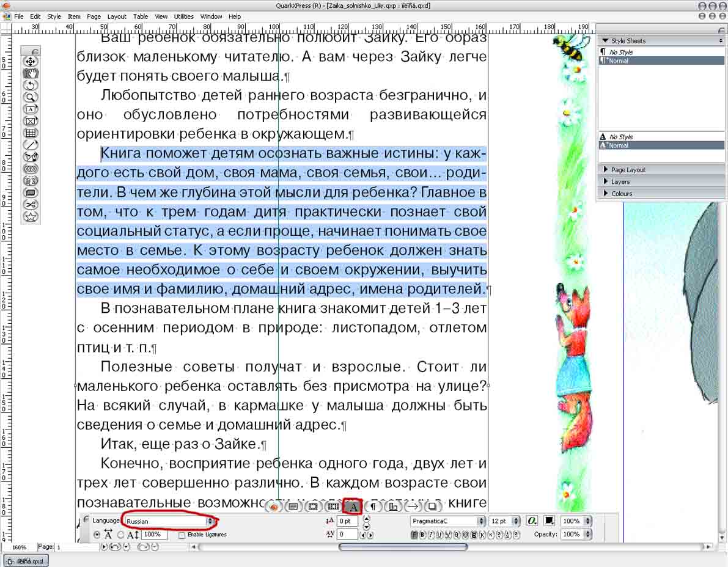Select horizontal scale radio button
Image resolution: width=728 pixels, height=567 pixels.
pos(97,535)
